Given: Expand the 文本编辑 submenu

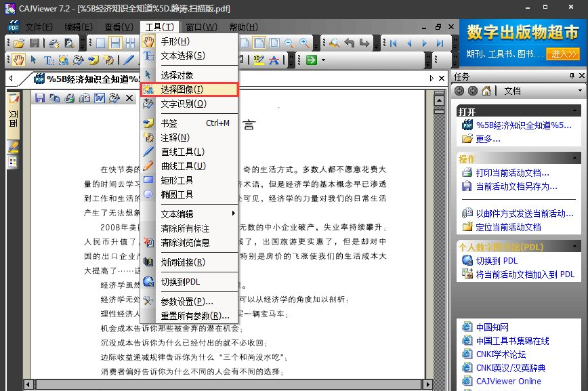Looking at the screenshot, I should point(190,214).
